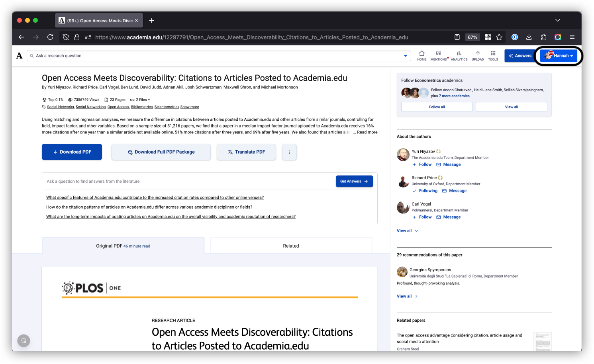This screenshot has height=364, width=594.
Task: Follow Carl Vogel
Action: (x=422, y=217)
